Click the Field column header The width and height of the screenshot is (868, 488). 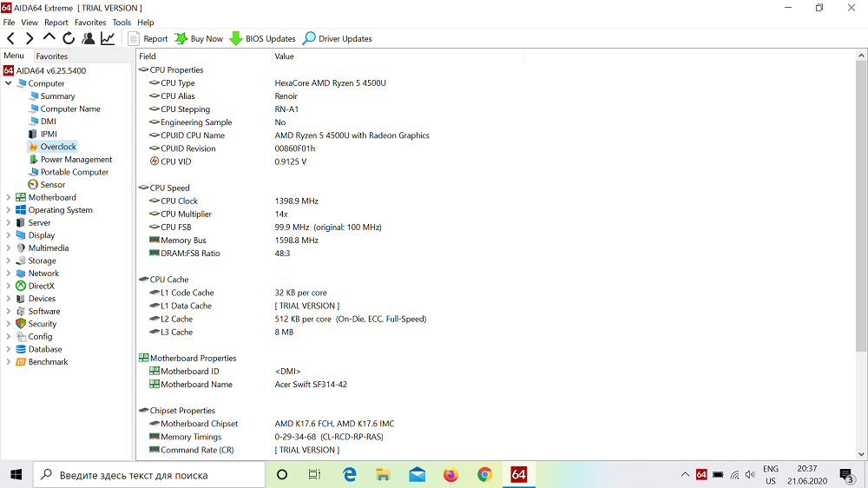coord(204,56)
